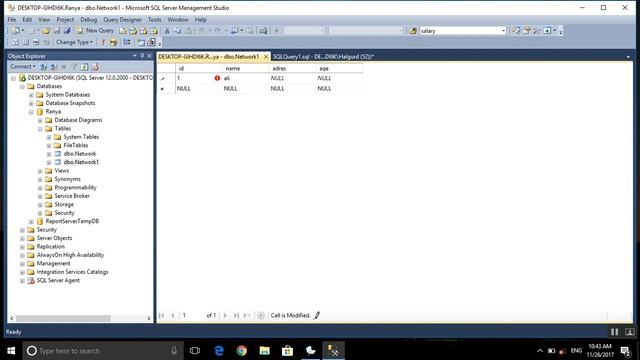Expand System Databases node
This screenshot has height=360, width=640.
pos(31,95)
